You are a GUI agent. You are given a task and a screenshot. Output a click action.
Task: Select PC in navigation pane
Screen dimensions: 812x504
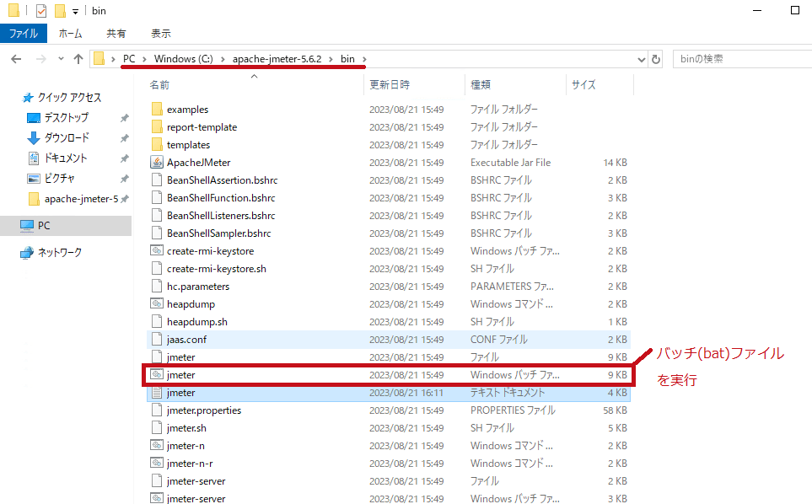[44, 226]
